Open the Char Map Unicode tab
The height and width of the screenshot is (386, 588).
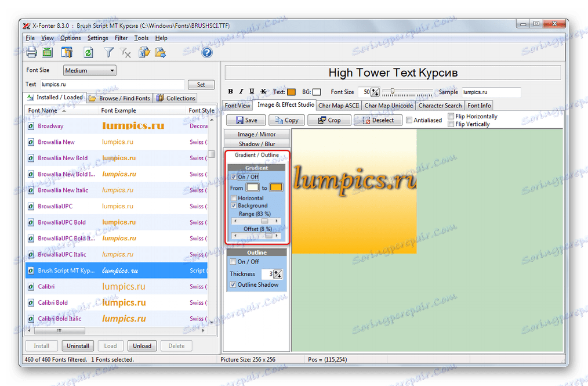[389, 106]
